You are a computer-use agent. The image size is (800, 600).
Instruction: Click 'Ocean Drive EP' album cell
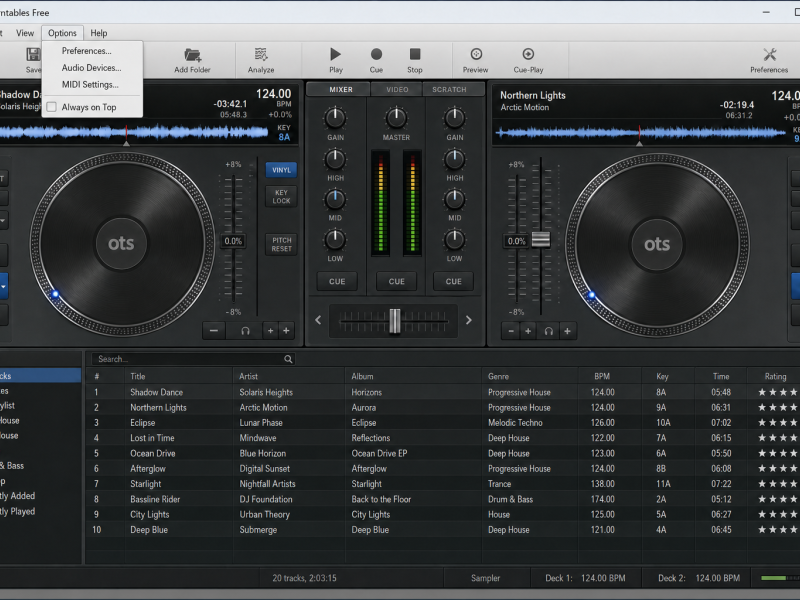tap(379, 454)
